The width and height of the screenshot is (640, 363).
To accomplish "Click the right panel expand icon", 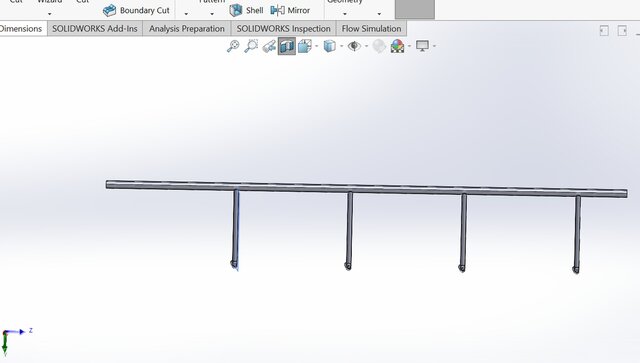I will [622, 31].
